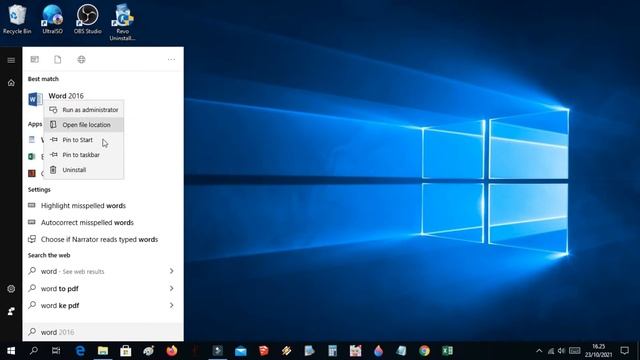
Task: Click the green Excel icon in Apps list
Action: click(31, 156)
